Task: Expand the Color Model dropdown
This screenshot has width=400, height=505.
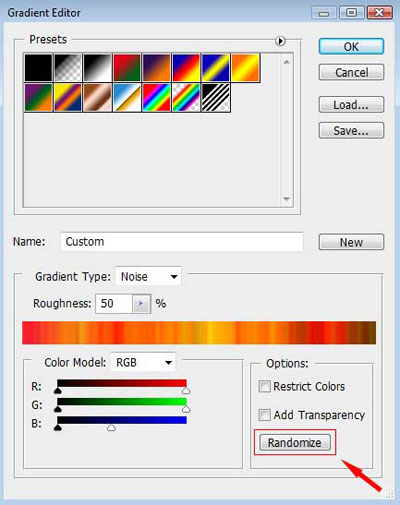Action: click(x=143, y=362)
